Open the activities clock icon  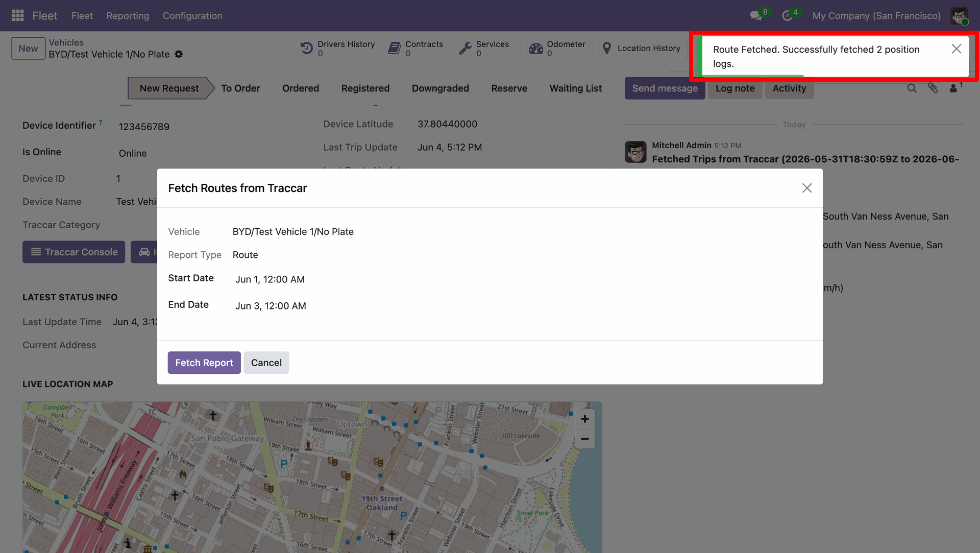(787, 16)
